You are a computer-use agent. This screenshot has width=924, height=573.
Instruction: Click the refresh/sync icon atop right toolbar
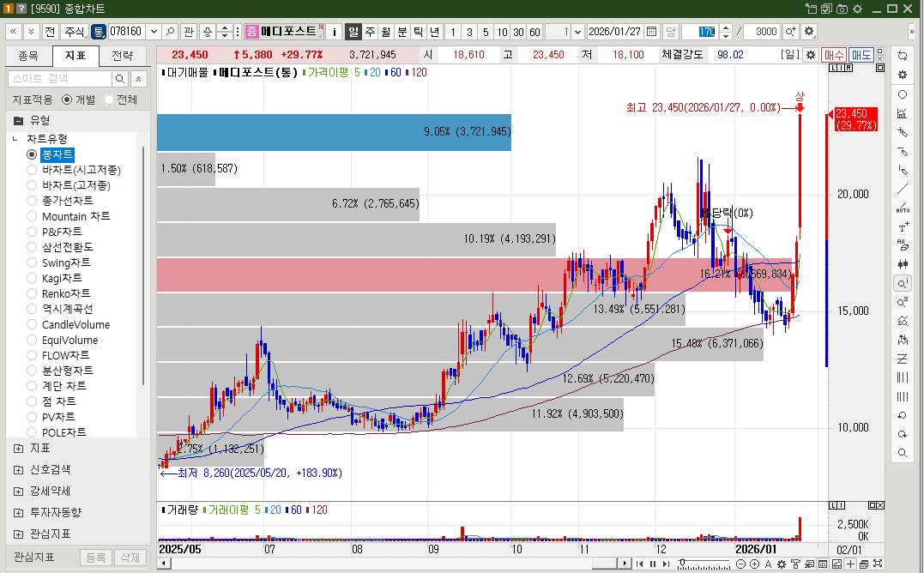coord(903,56)
